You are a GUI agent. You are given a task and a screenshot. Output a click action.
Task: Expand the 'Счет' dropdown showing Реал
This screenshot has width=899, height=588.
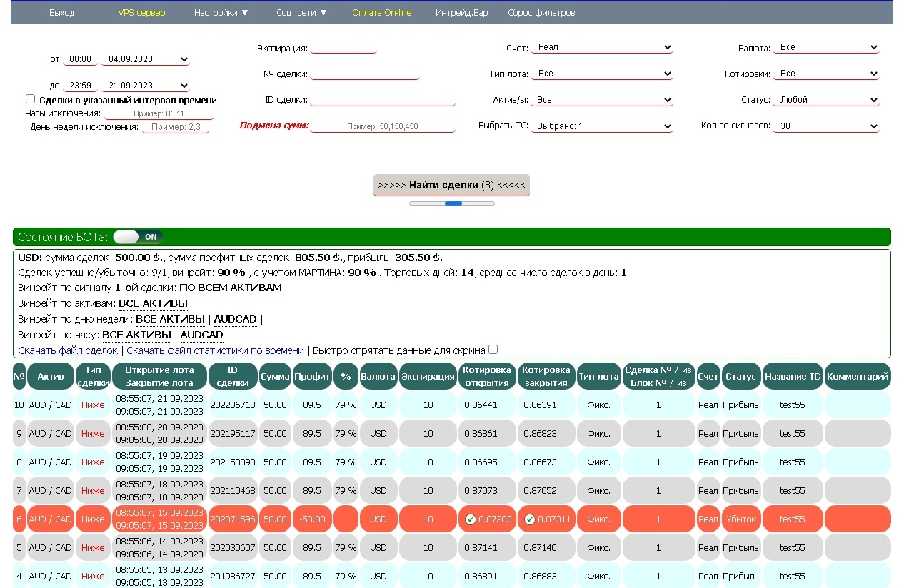pos(602,47)
